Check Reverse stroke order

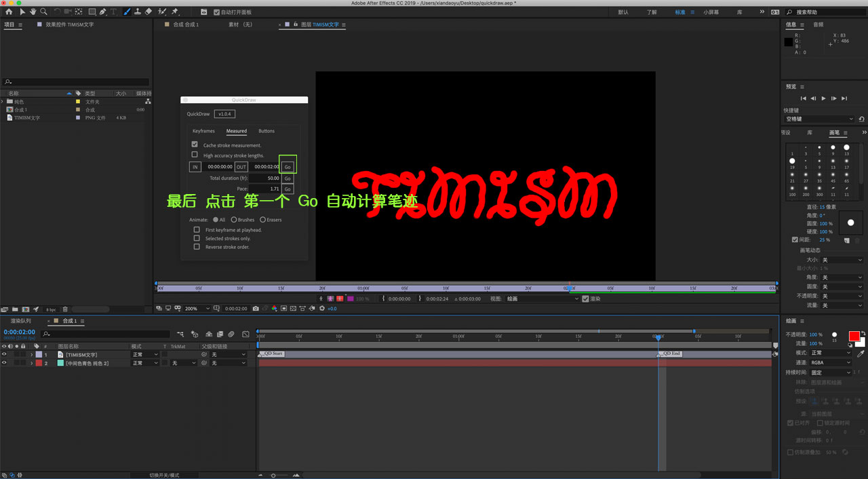pos(197,246)
